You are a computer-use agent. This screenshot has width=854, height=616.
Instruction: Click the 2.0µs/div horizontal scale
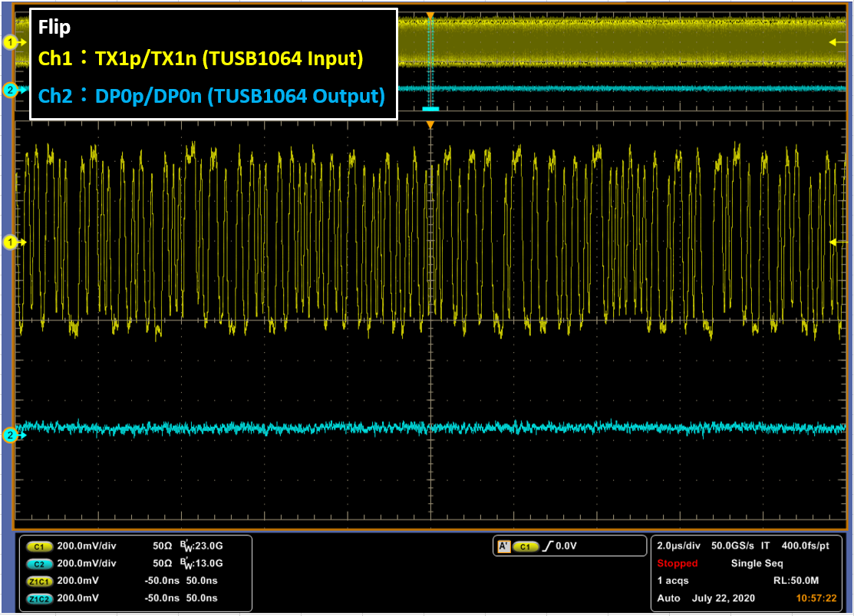(x=678, y=545)
